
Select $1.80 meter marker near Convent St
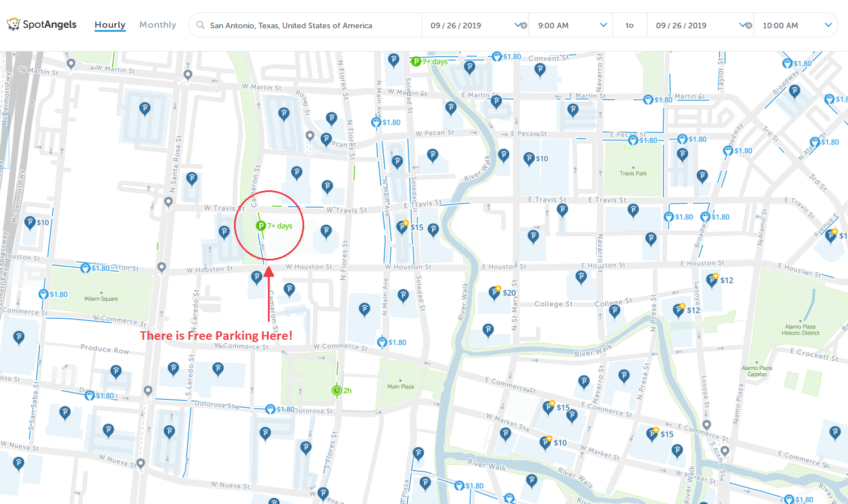tap(497, 57)
